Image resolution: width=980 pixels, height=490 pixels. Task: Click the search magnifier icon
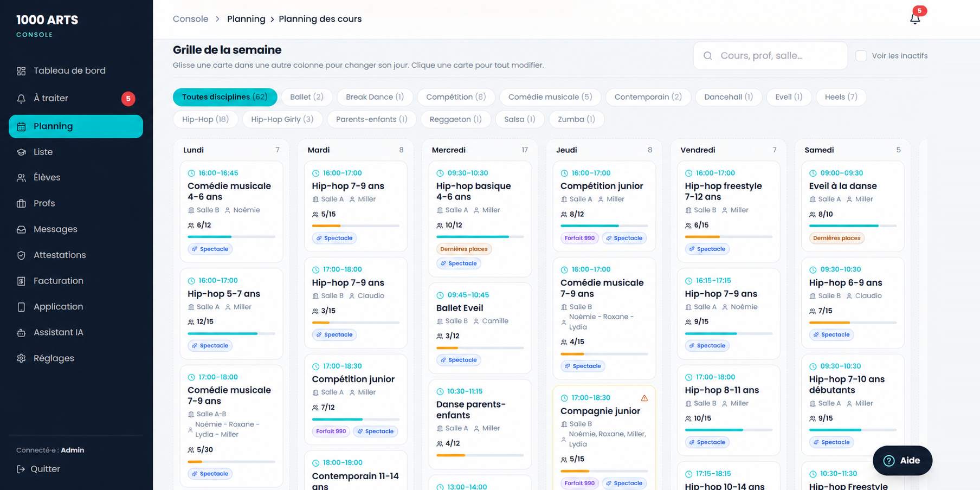(708, 56)
